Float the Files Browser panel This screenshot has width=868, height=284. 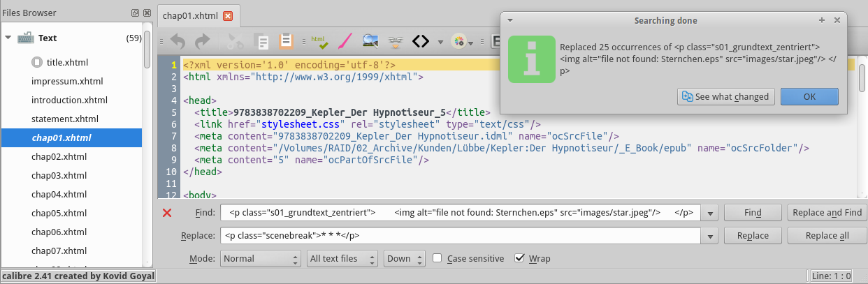(x=135, y=13)
